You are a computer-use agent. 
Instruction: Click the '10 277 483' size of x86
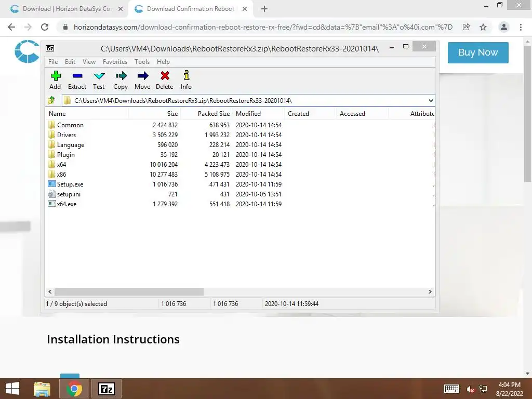(164, 175)
